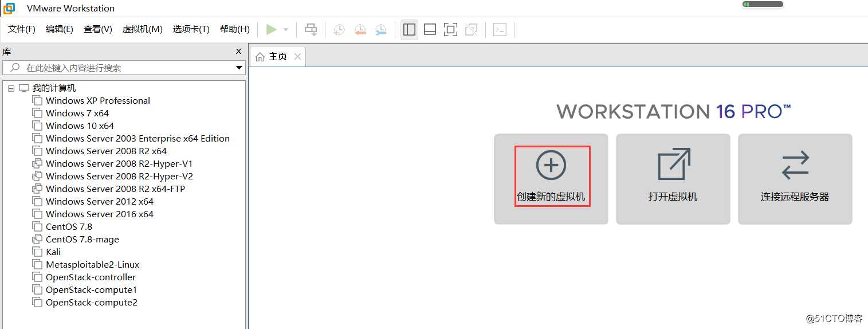Click the send Ctrl+Alt+Del toolbar icon
868x329 pixels.
311,29
